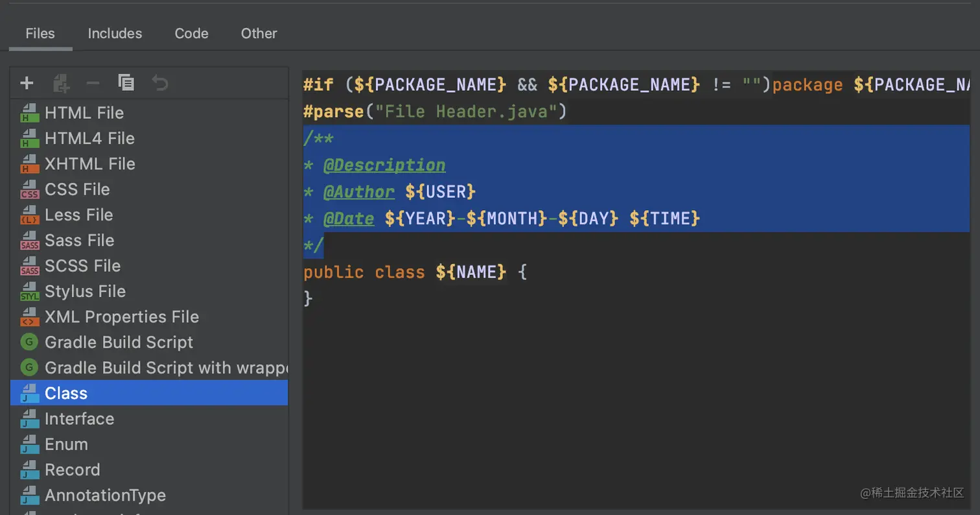Click the Record Java file icon
Screen dimensions: 980x515
[x=29, y=470]
